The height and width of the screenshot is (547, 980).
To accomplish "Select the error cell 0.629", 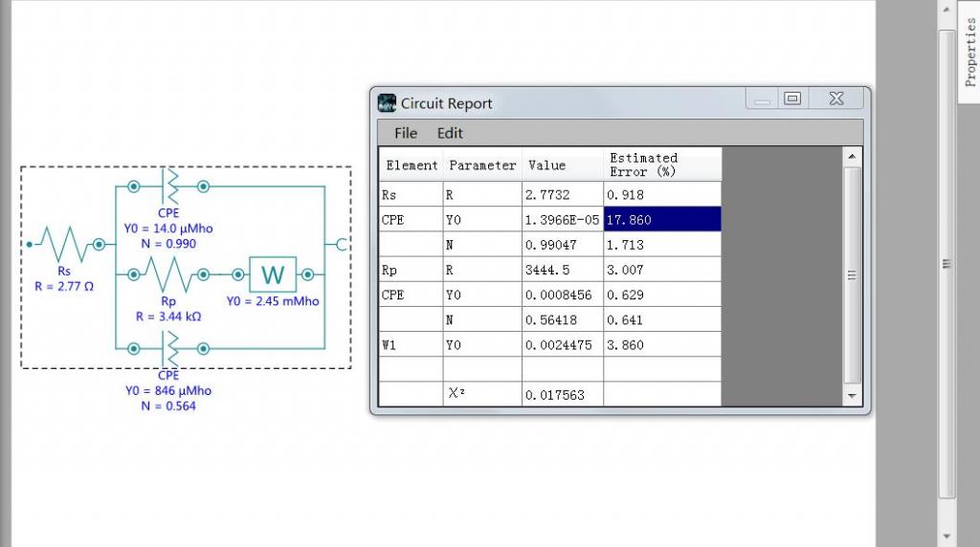I will [x=662, y=295].
